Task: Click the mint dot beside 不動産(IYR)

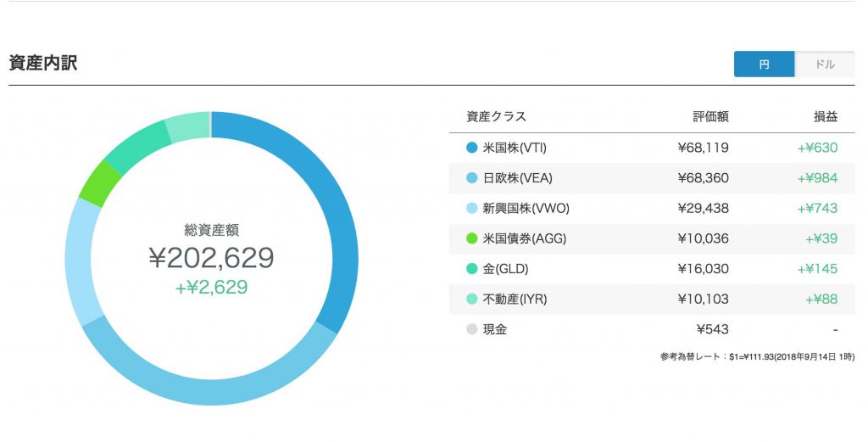Action: coord(472,299)
